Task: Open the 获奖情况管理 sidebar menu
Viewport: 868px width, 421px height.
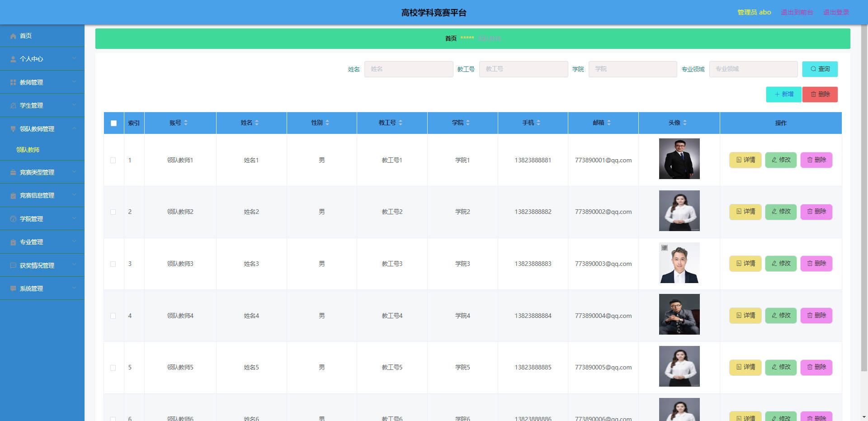Action: [42, 265]
